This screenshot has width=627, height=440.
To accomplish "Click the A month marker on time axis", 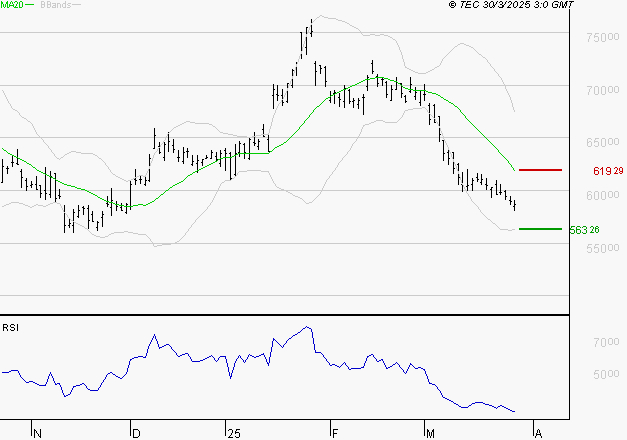I will click(x=538, y=434).
